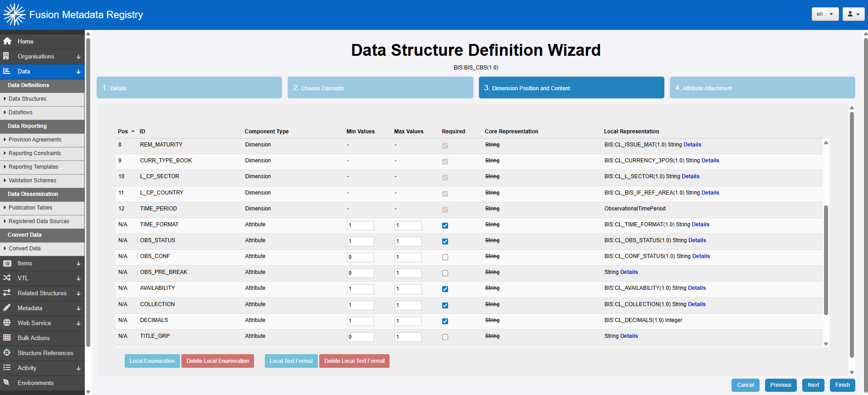Open Data Structures in sidebar
Viewport: 868px width, 395px height.
pyautogui.click(x=42, y=99)
